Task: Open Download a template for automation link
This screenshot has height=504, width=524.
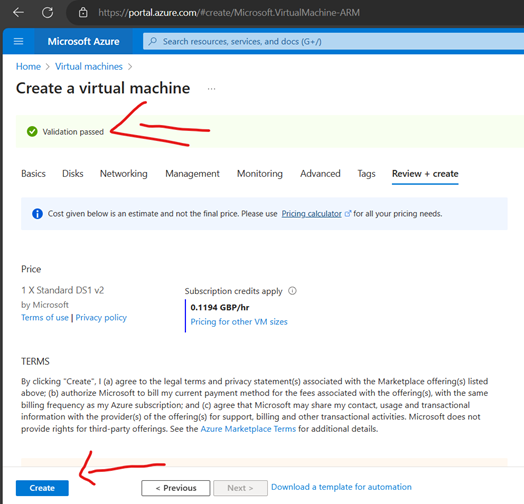Action: tap(341, 487)
